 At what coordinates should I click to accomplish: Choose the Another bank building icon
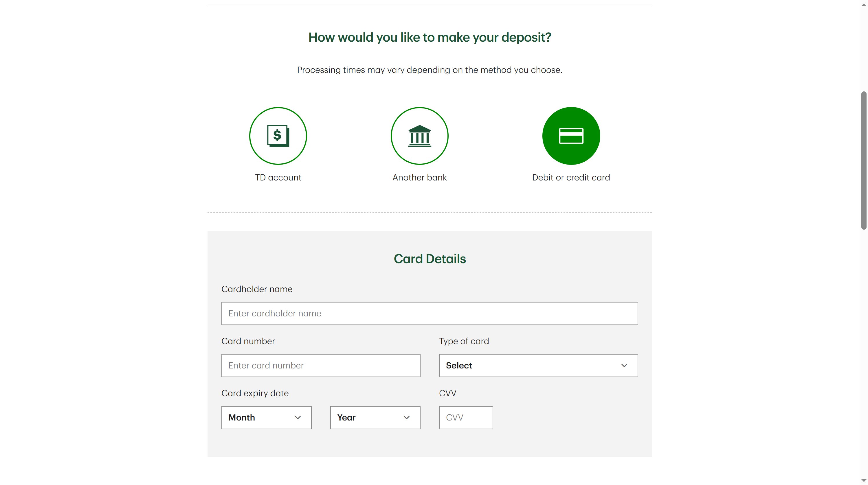(x=419, y=136)
